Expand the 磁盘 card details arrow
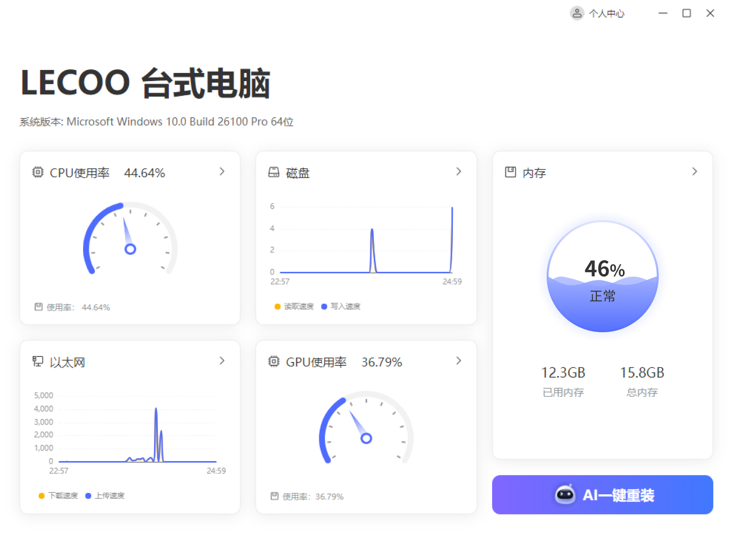Screen dimensions: 734x560 click(459, 171)
